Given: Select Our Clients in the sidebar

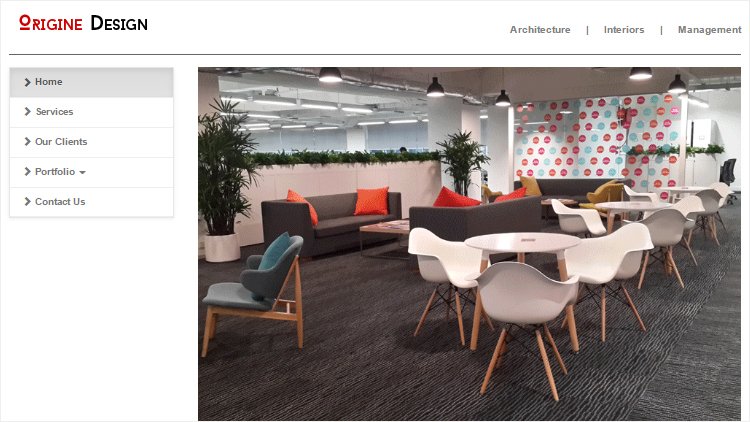Looking at the screenshot, I should pyautogui.click(x=91, y=142).
